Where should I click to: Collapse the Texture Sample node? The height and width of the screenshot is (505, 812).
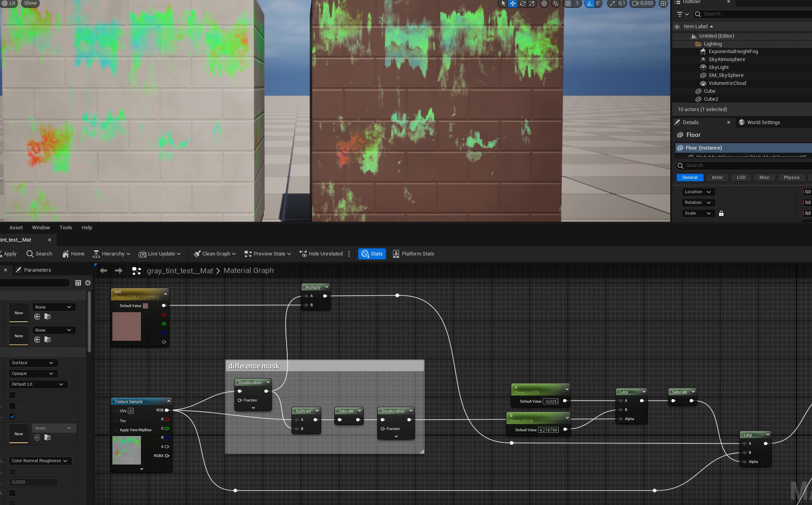click(x=169, y=401)
